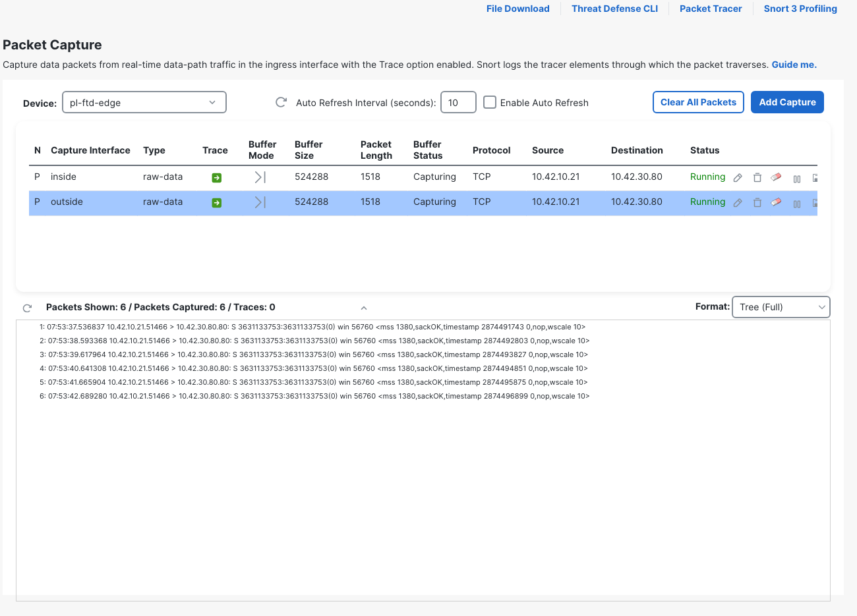Viewport: 857px width, 616px height.
Task: Click the Add Capture button
Action: pyautogui.click(x=787, y=102)
